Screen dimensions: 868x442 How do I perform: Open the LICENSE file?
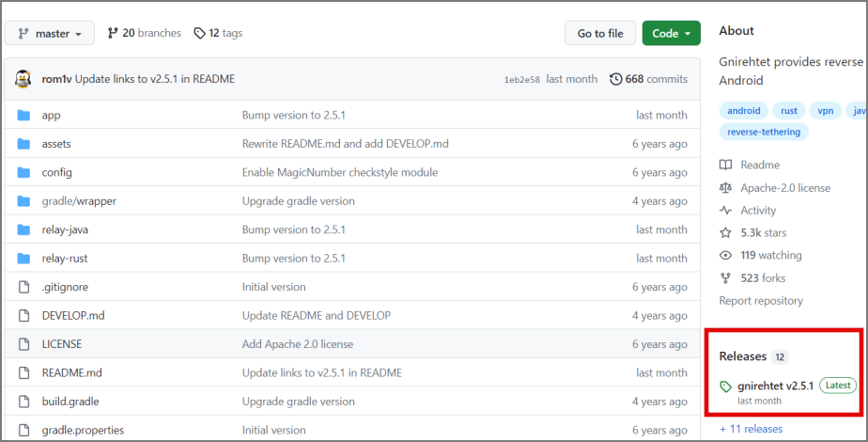[62, 344]
